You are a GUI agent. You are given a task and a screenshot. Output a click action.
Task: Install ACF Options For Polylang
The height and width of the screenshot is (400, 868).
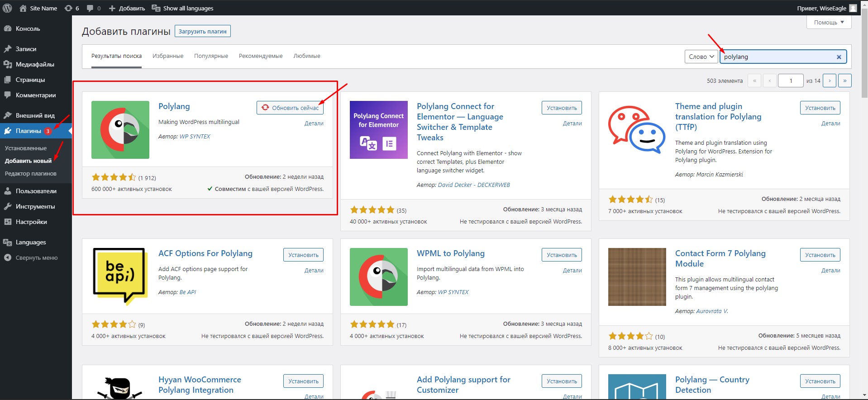tap(303, 255)
